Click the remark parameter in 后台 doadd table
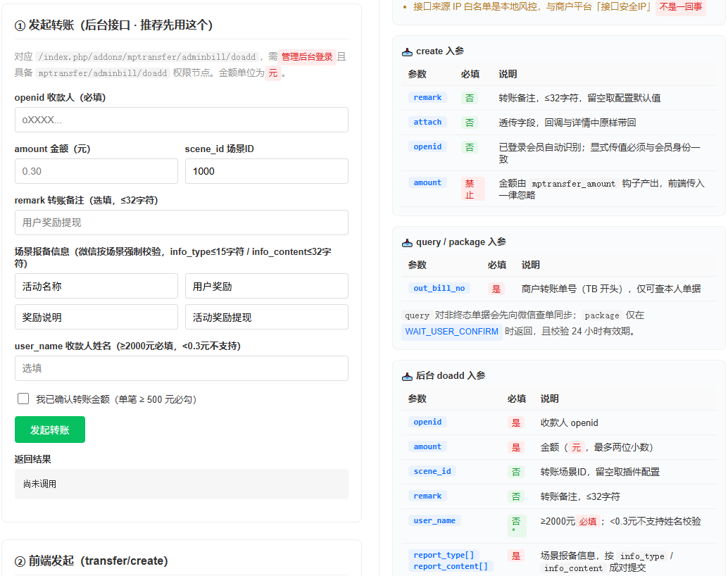The image size is (728, 576). pyautogui.click(x=427, y=496)
